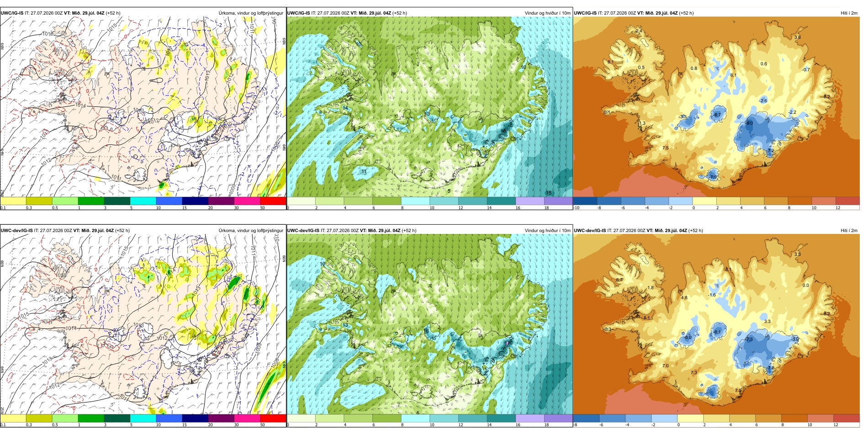This screenshot has width=868, height=434.
Task: Select the navy swatch in UWC/IG-IS precipitation legend
Action: [195, 201]
